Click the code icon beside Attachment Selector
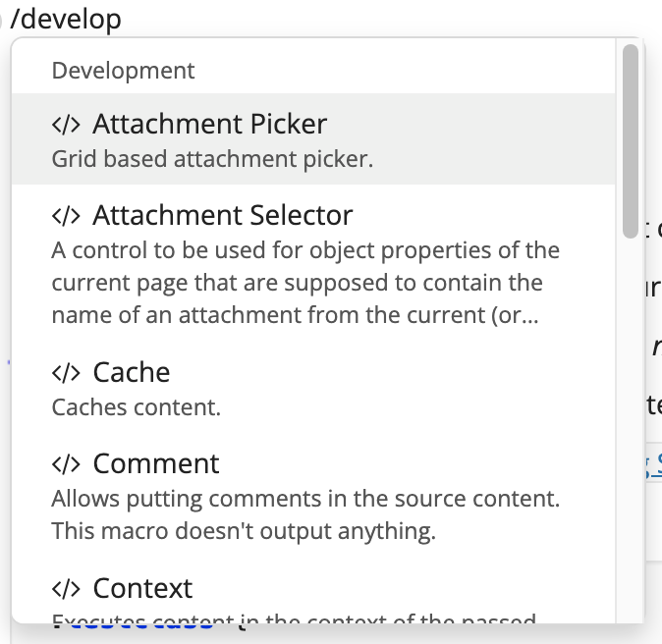This screenshot has width=662, height=644. tap(66, 216)
